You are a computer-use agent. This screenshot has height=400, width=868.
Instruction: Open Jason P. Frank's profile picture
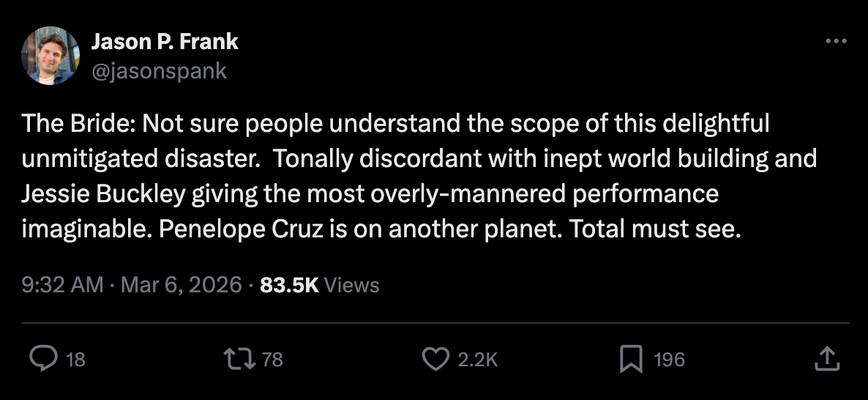pyautogui.click(x=50, y=55)
